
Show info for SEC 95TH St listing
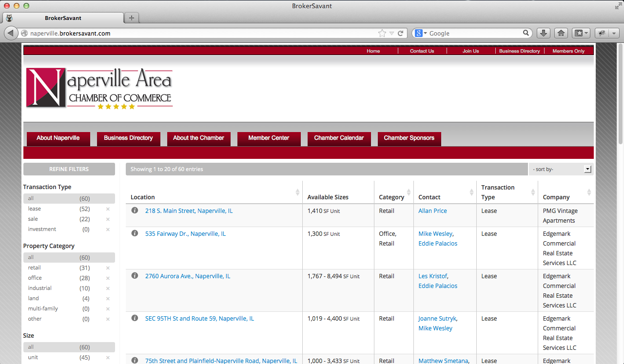[135, 318]
